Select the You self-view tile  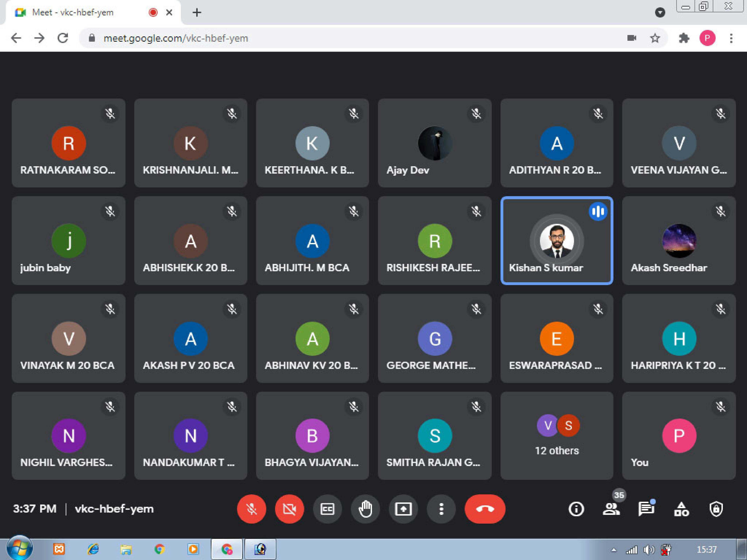[679, 435]
